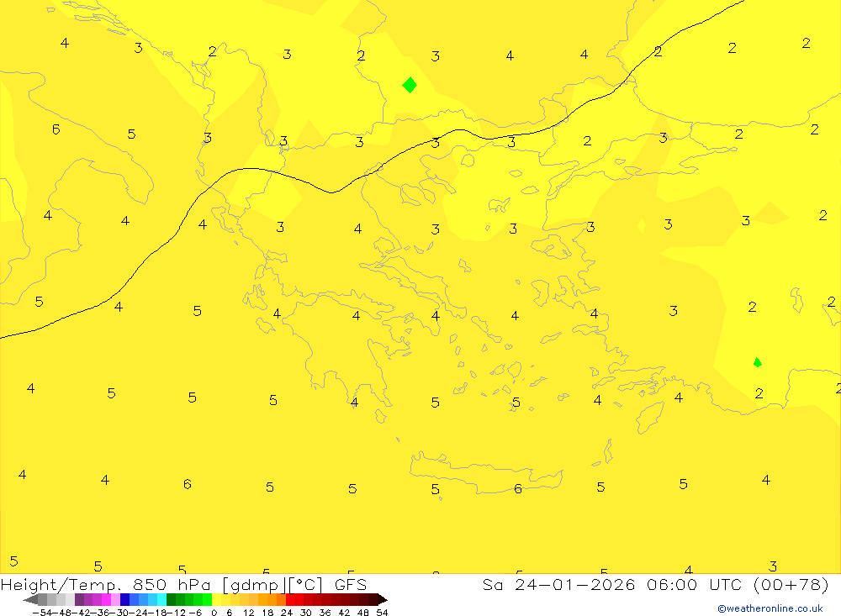Click the Height/Temp. 850 hPa title text
The width and height of the screenshot is (841, 616).
[106, 584]
